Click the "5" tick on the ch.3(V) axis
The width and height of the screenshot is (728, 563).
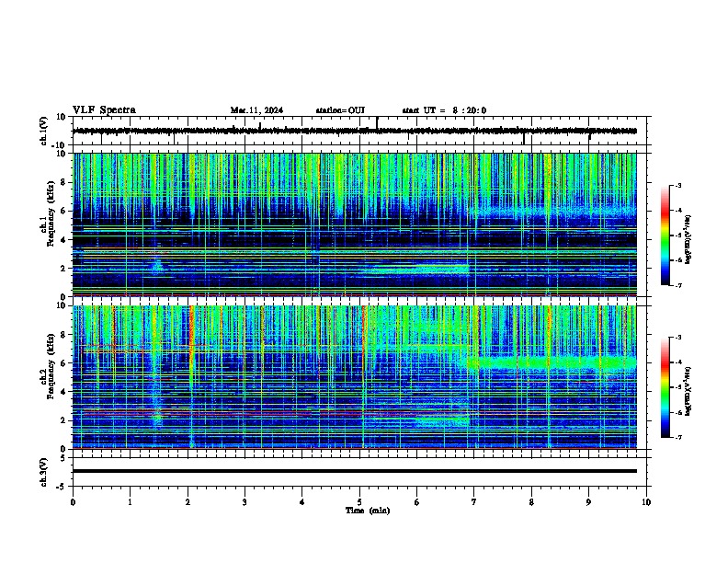coord(63,458)
